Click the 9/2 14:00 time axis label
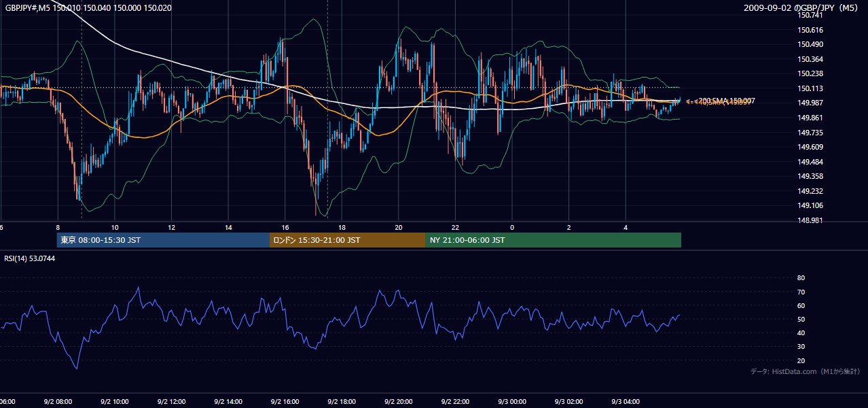The image size is (868, 408). (228, 402)
